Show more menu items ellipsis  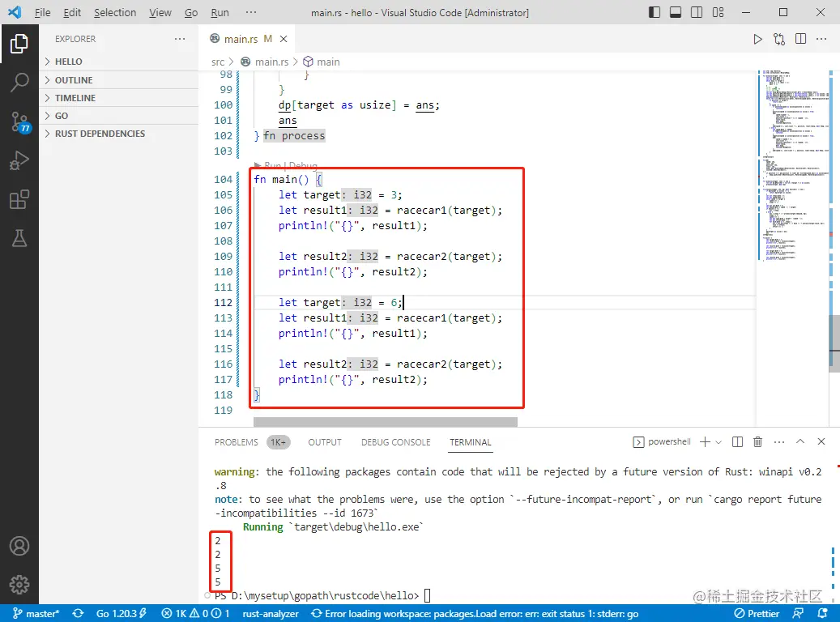click(x=251, y=12)
